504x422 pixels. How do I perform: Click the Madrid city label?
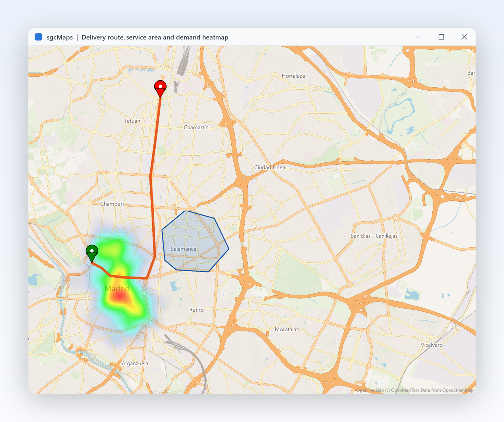tap(117, 289)
